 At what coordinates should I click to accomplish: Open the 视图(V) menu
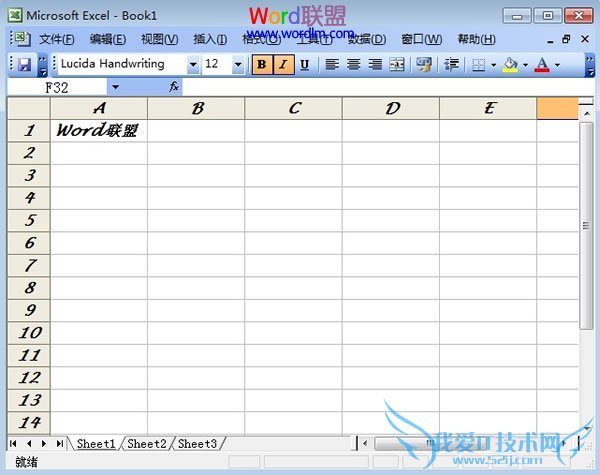(160, 39)
